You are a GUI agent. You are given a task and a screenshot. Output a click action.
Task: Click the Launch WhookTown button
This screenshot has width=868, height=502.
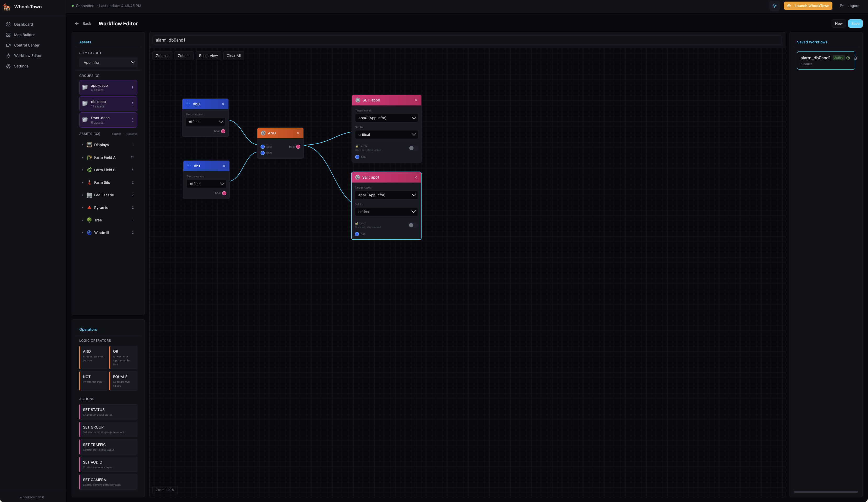pos(808,6)
